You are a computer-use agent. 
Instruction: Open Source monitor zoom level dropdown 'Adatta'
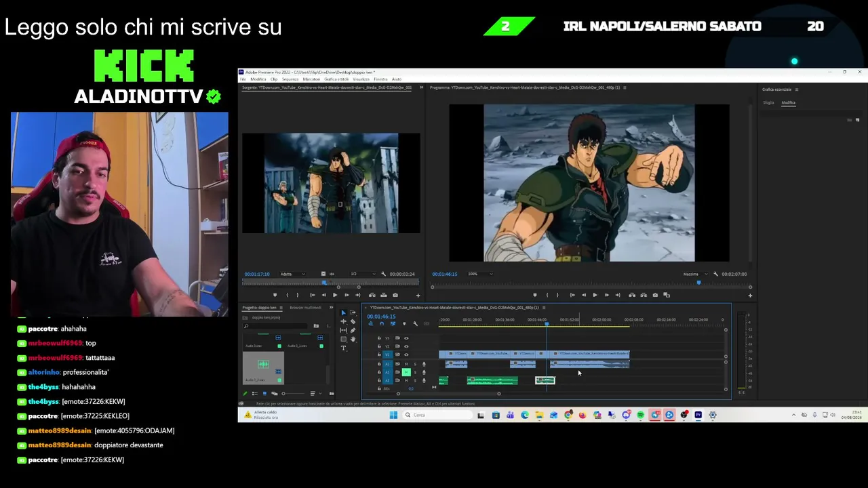click(292, 274)
